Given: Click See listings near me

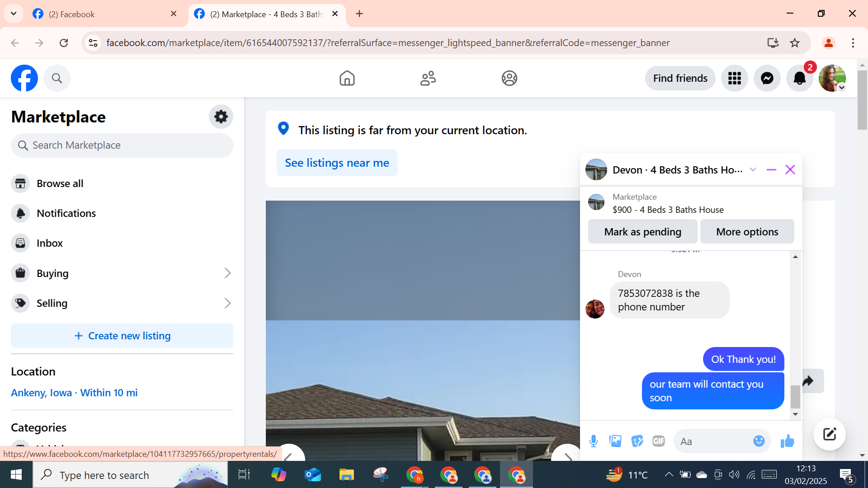Looking at the screenshot, I should 337,163.
